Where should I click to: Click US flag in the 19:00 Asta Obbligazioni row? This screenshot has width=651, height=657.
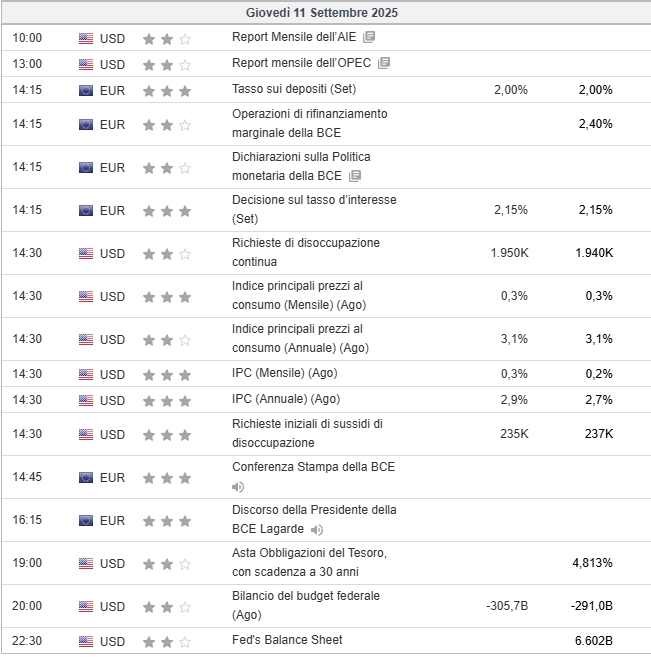tap(86, 563)
